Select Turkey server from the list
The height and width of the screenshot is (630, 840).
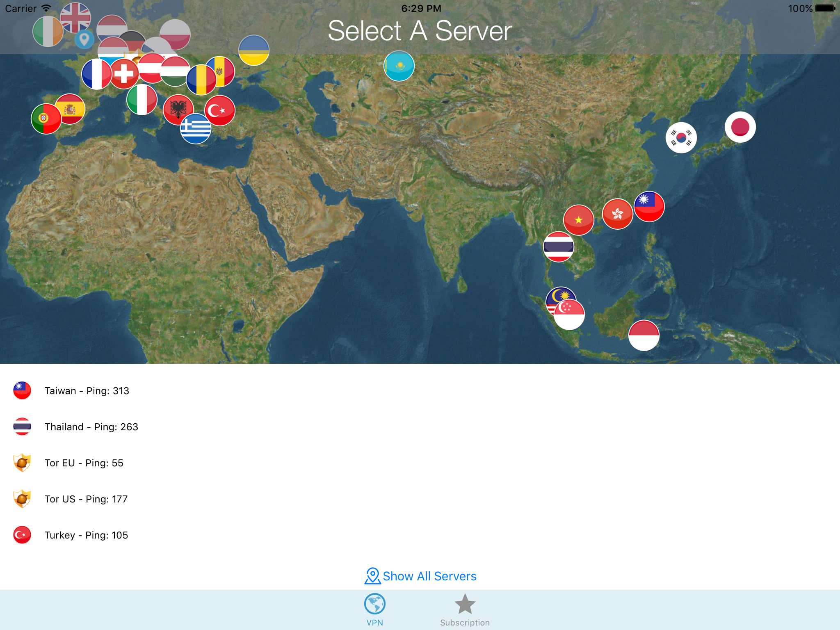[86, 535]
